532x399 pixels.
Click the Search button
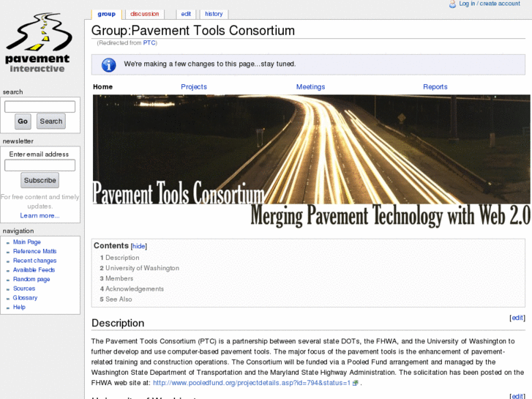51,122
